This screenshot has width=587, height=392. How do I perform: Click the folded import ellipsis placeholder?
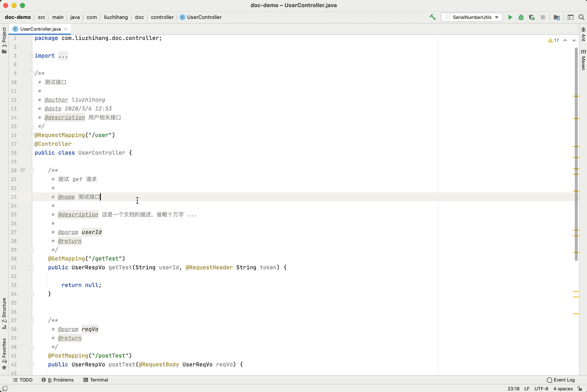[63, 56]
